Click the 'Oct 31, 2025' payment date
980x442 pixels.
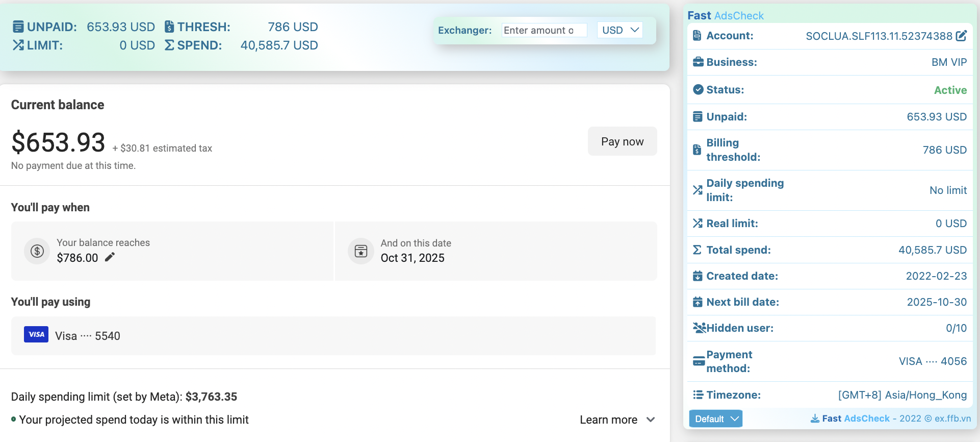[x=412, y=258]
